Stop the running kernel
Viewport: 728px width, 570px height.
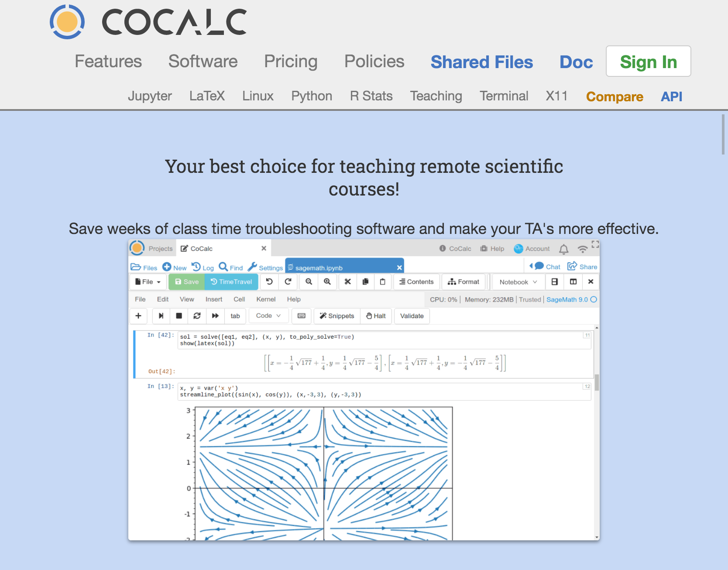coord(179,316)
